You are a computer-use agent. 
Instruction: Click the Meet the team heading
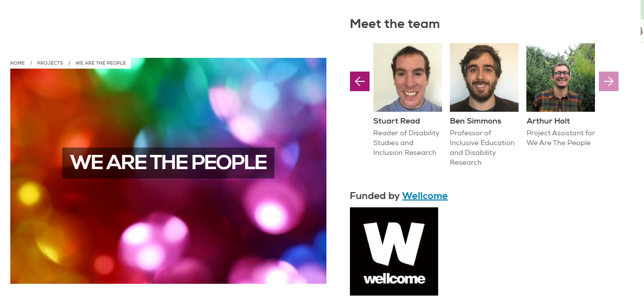point(395,24)
